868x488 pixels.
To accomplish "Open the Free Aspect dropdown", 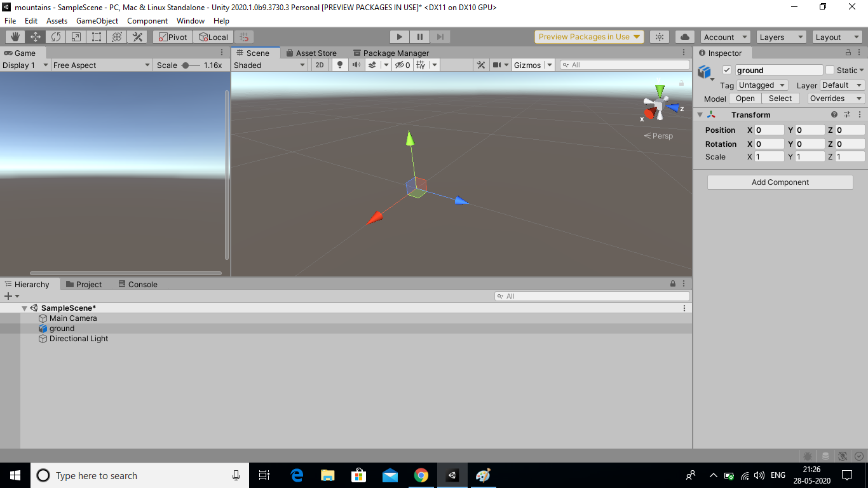I will click(102, 65).
